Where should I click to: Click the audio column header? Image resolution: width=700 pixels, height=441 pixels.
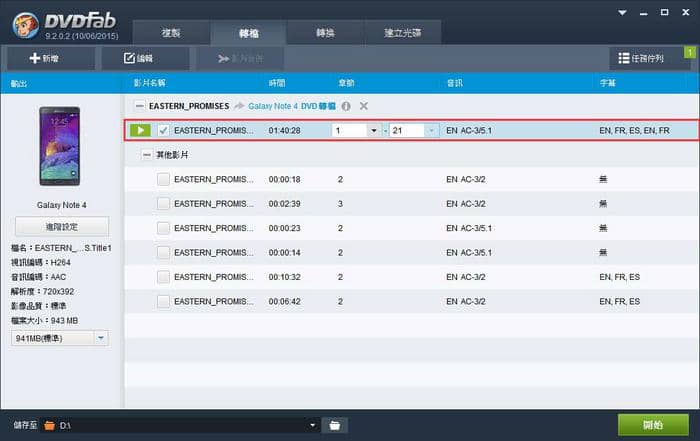tap(454, 83)
